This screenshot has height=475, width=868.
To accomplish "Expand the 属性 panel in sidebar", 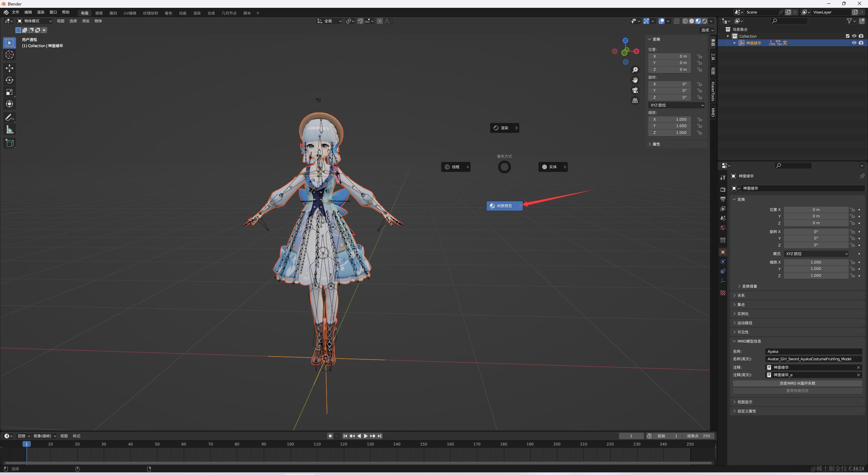I will coord(656,144).
